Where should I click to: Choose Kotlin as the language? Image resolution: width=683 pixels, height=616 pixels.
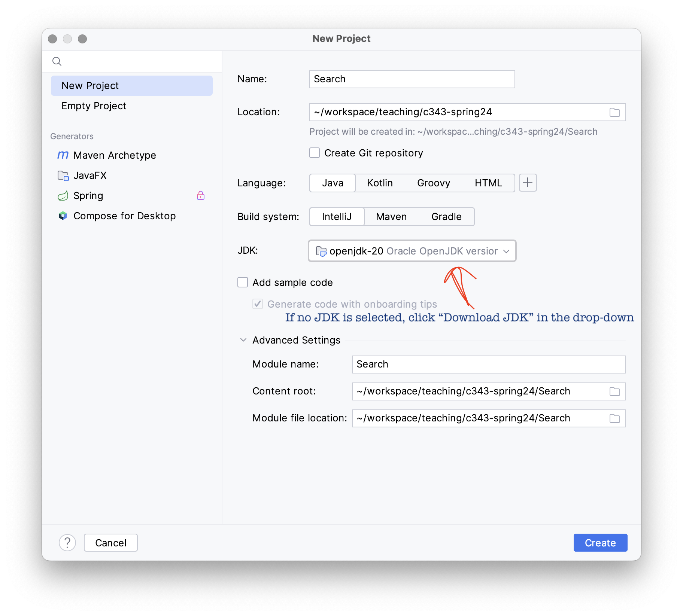coord(380,183)
